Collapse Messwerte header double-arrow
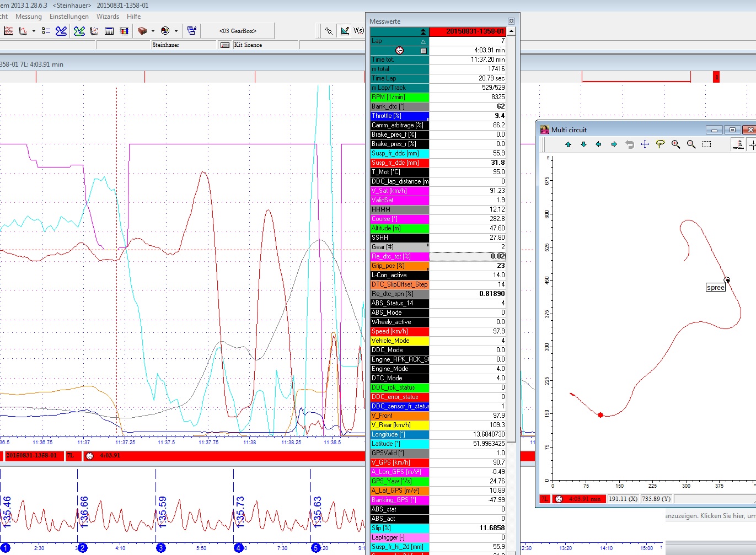This screenshot has width=756, height=555. [423, 32]
